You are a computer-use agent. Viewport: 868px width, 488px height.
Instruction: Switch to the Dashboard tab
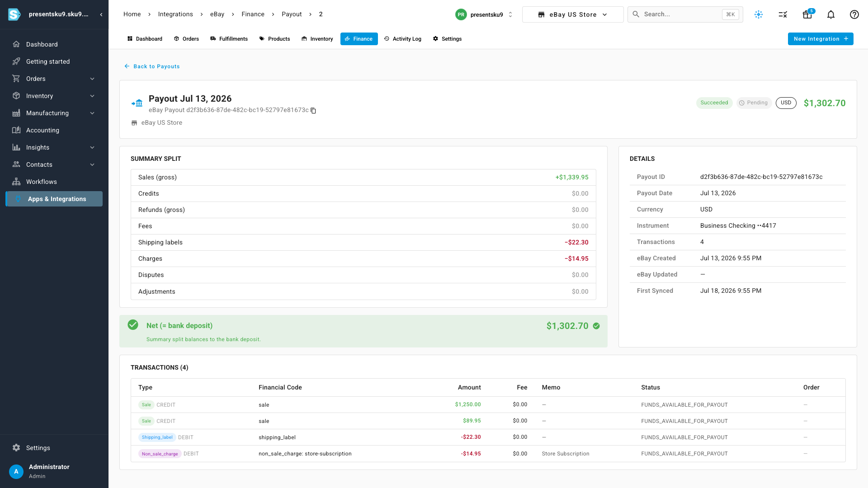tap(145, 39)
